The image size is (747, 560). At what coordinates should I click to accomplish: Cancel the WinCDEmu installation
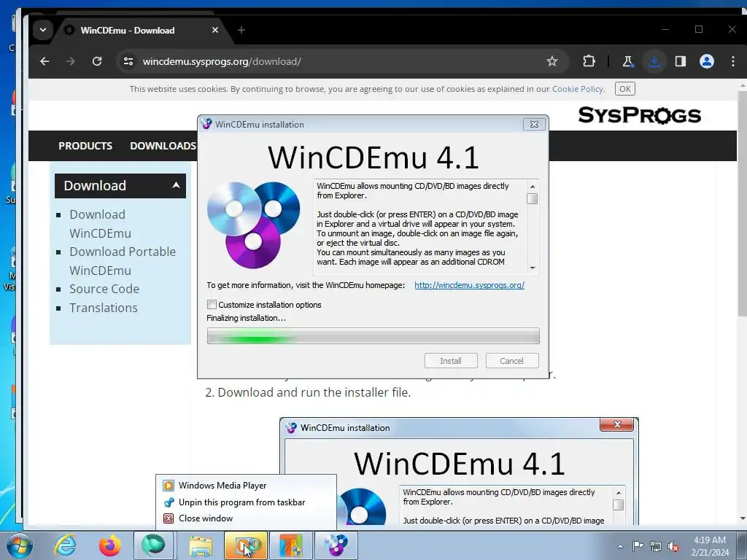511,361
